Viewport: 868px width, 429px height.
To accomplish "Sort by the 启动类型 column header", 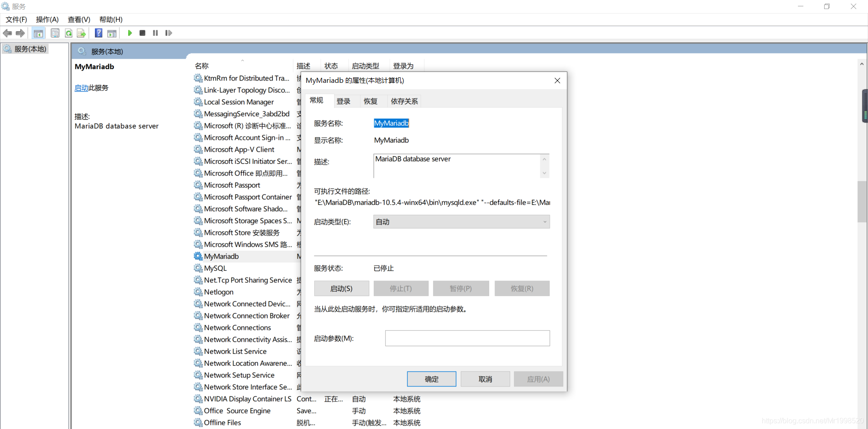I will [x=368, y=66].
